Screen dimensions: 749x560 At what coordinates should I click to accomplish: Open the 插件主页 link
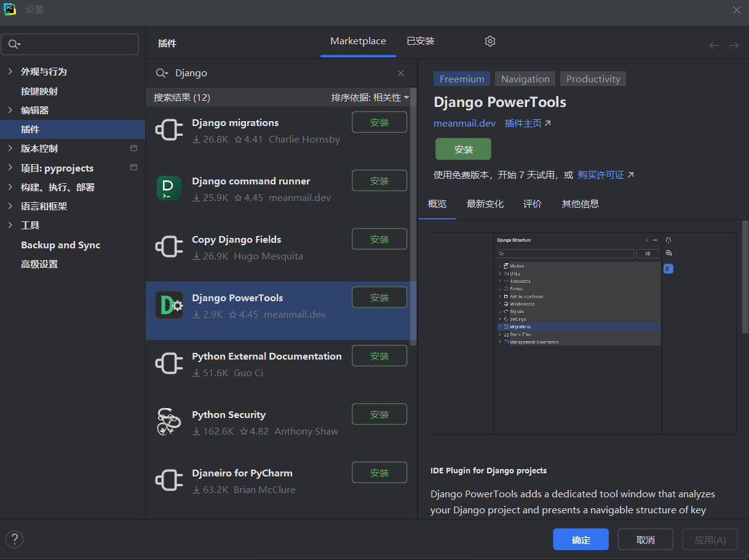(x=523, y=123)
